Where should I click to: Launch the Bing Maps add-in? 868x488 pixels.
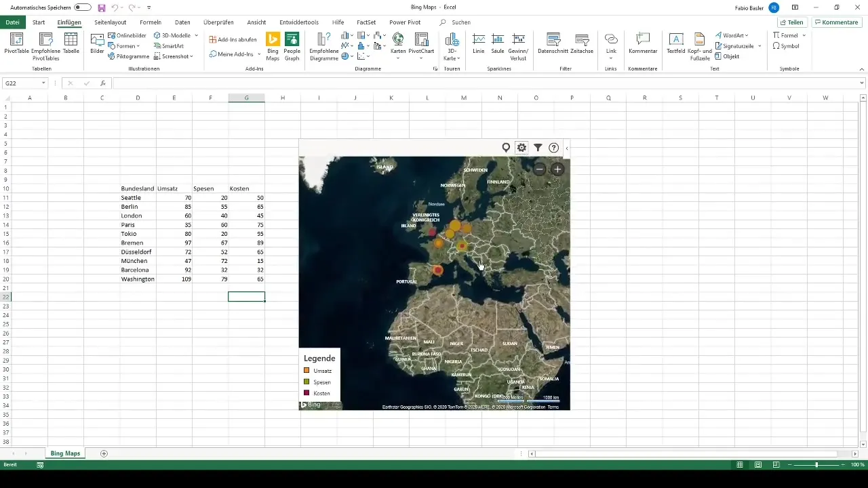(x=273, y=46)
